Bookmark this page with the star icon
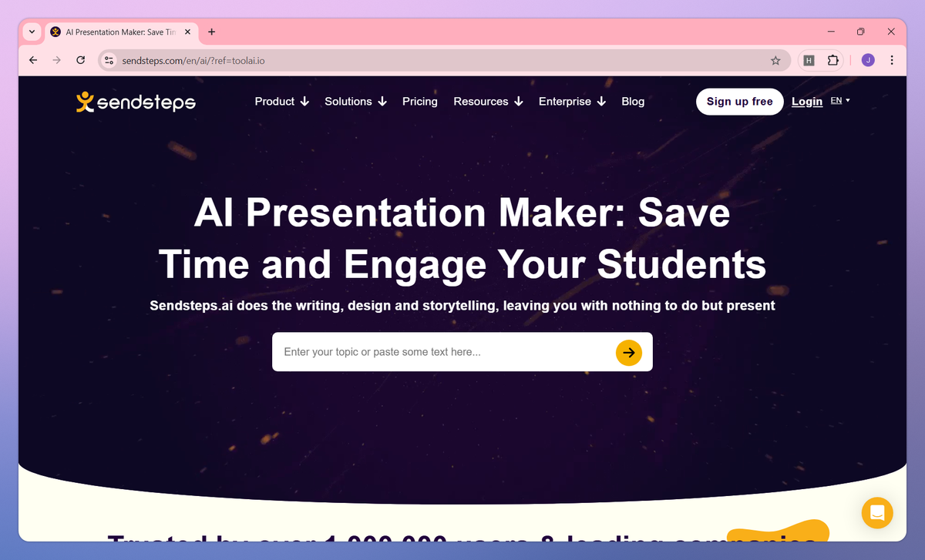The width and height of the screenshot is (925, 560). (775, 60)
